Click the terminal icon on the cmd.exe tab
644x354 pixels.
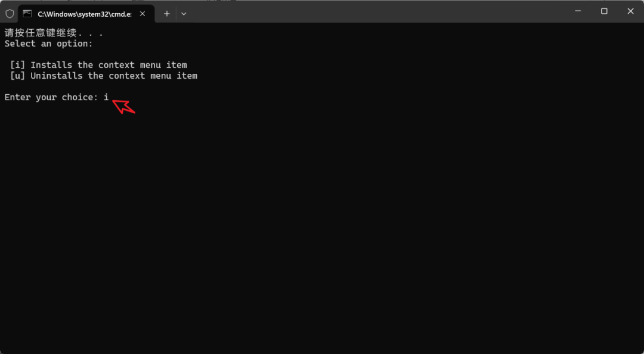click(27, 14)
